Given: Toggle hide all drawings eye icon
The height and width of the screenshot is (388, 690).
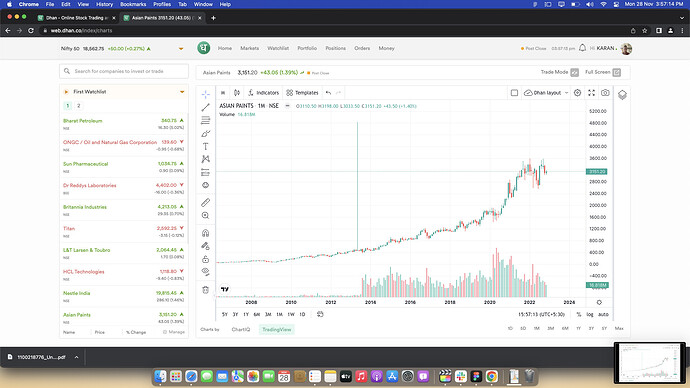Looking at the screenshot, I should click(x=206, y=272).
